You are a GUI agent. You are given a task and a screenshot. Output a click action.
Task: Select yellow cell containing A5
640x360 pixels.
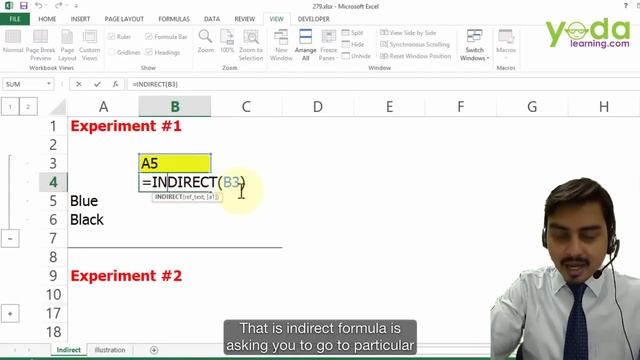(175, 163)
